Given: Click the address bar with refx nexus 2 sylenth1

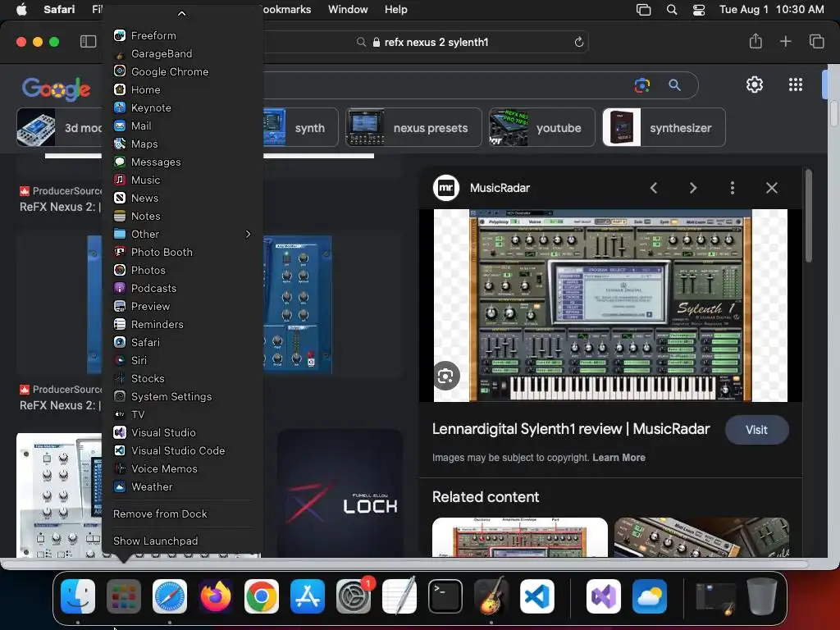Looking at the screenshot, I should [436, 43].
